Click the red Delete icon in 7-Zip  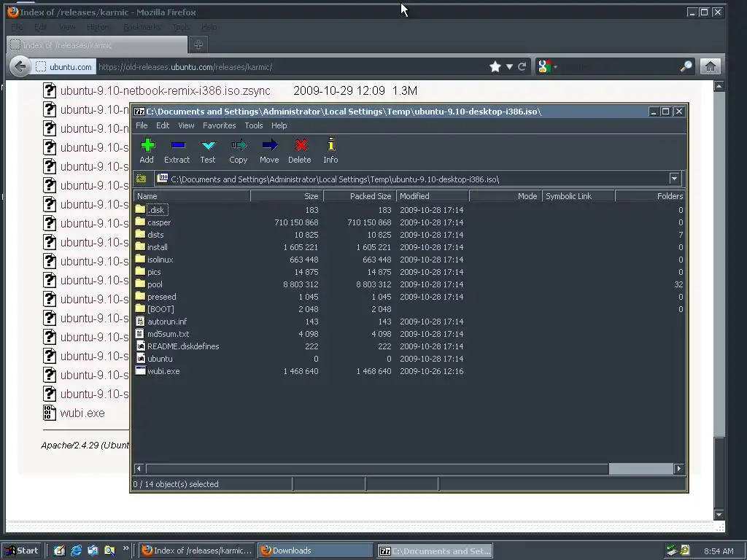tap(301, 145)
